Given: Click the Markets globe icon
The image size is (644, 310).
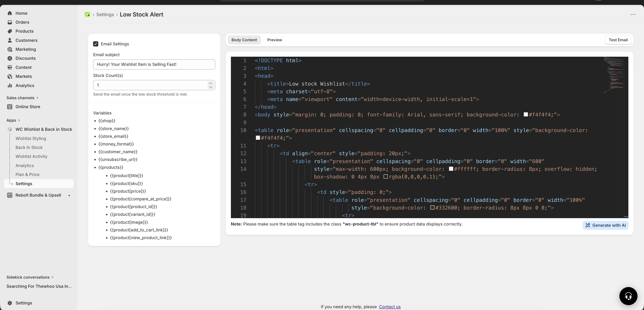Looking at the screenshot, I should pyautogui.click(x=10, y=76).
